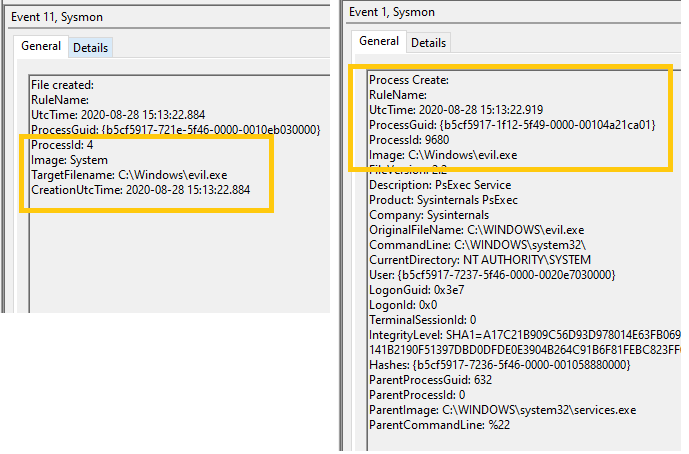This screenshot has width=689, height=454.
Task: Click the hash continuation line starting 141B2190
Action: tap(525, 350)
